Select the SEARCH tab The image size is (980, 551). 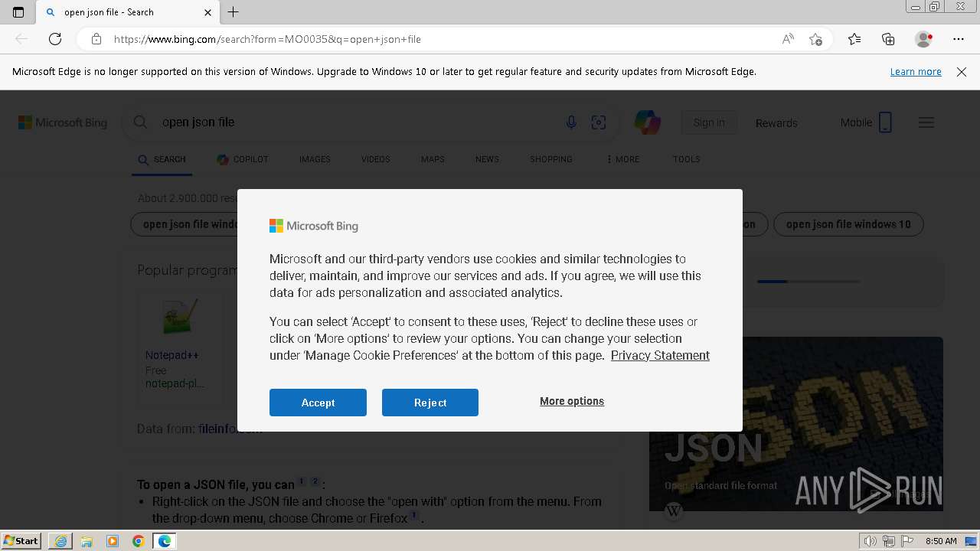click(x=162, y=159)
